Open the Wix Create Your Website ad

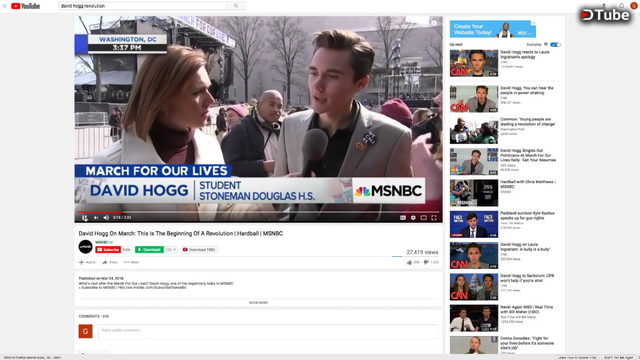point(493,29)
